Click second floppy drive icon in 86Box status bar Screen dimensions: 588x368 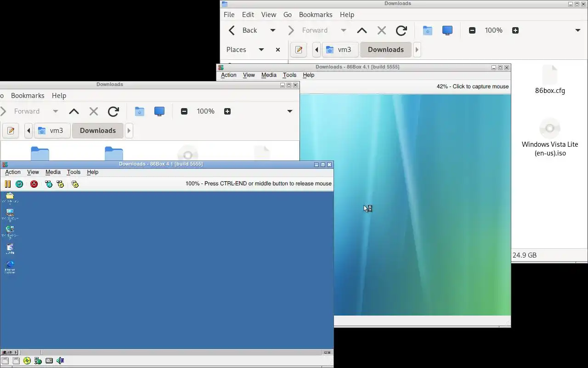click(16, 361)
